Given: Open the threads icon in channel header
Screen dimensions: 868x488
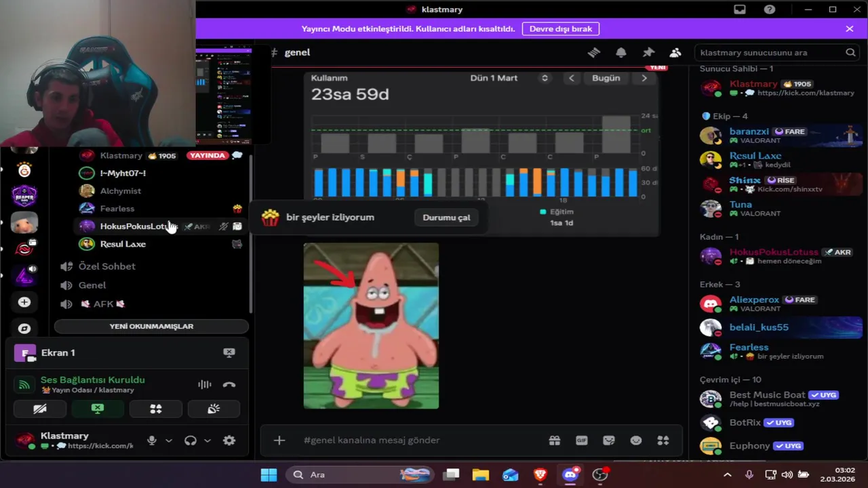Looking at the screenshot, I should pyautogui.click(x=594, y=52).
